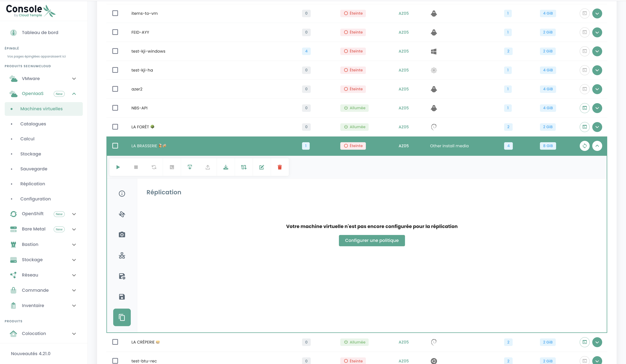The image size is (626, 364).
Task: Open the info tab icon in VM panel
Action: click(122, 193)
